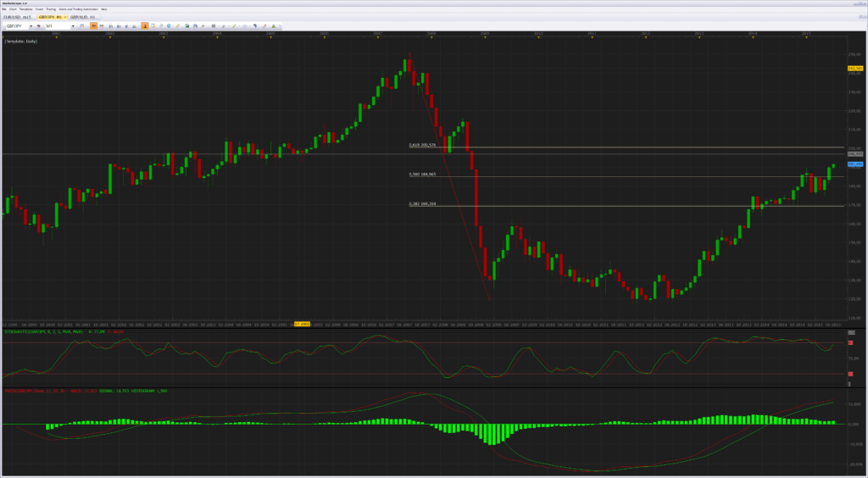This screenshot has height=478, width=868.
Task: Open the Templates menu
Action: point(26,9)
